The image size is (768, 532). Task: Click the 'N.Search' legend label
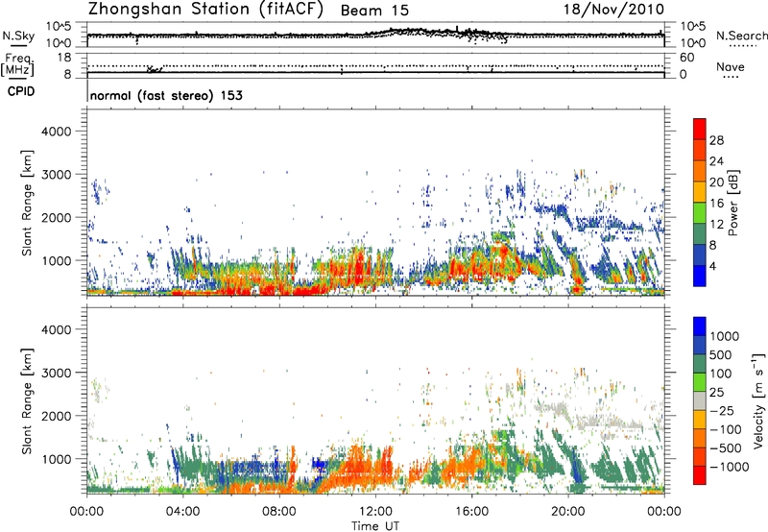742,36
